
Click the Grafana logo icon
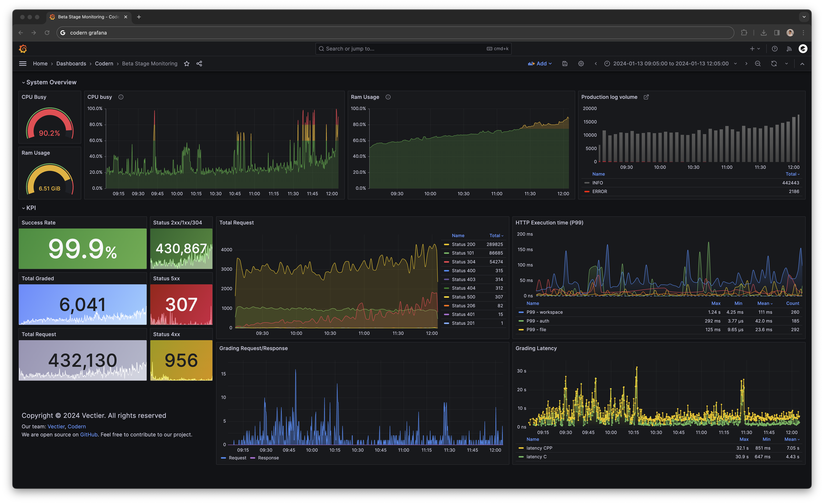pyautogui.click(x=23, y=49)
